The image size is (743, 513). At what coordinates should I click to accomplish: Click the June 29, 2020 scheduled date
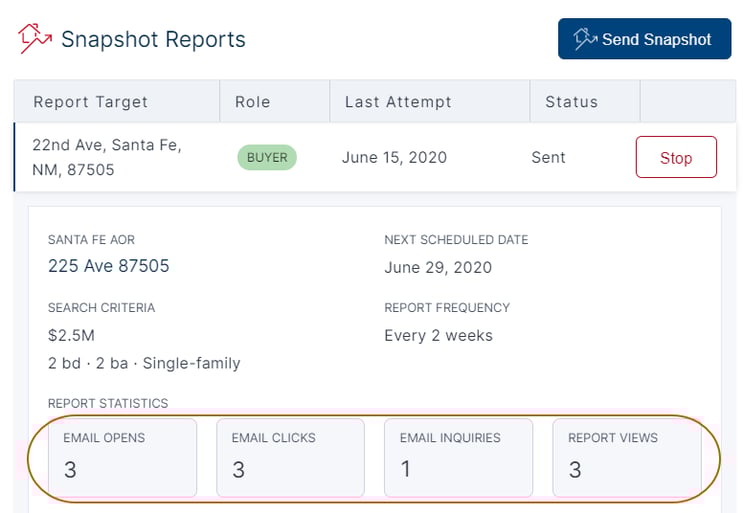pos(438,268)
